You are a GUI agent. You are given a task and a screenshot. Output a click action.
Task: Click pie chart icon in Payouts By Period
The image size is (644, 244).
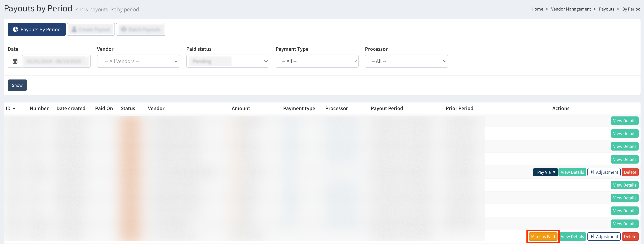16,29
